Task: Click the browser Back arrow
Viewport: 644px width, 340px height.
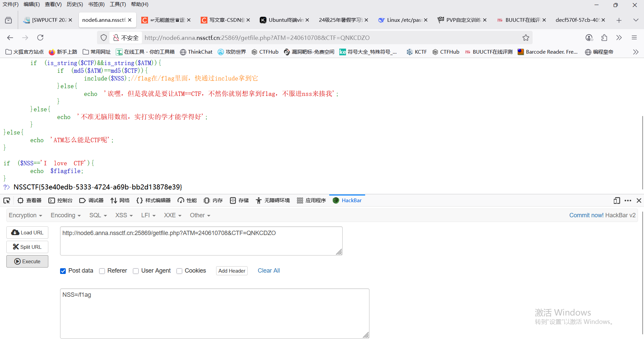Action: click(x=10, y=38)
